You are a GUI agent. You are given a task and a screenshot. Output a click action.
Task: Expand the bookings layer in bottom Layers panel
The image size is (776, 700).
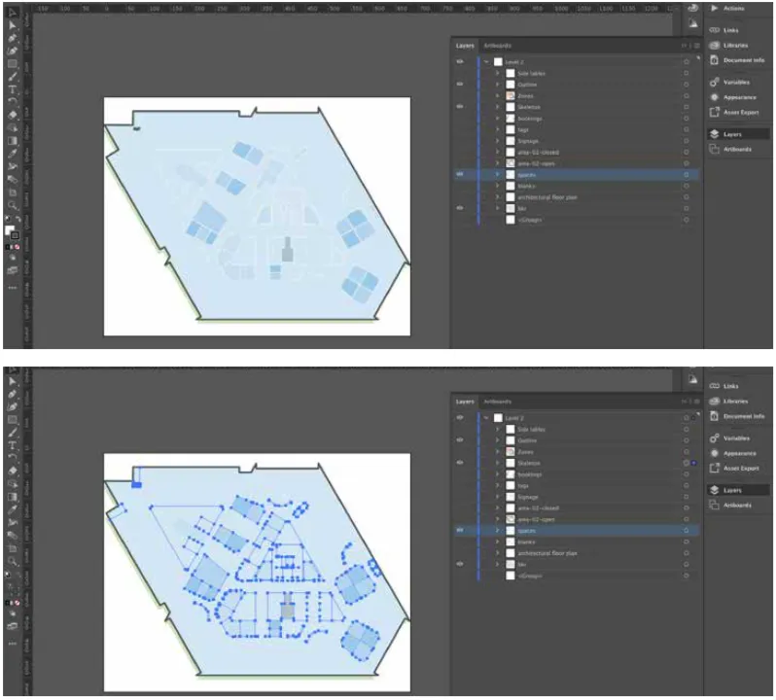coord(497,474)
